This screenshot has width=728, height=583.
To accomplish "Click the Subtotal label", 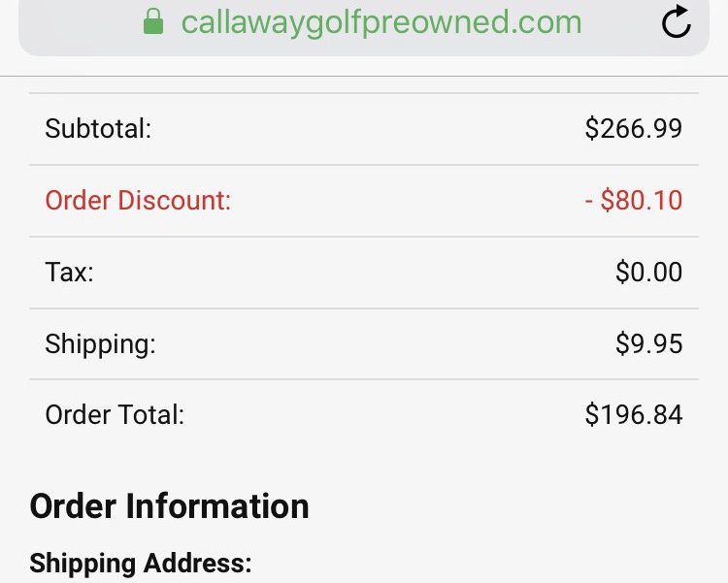I will tap(98, 128).
